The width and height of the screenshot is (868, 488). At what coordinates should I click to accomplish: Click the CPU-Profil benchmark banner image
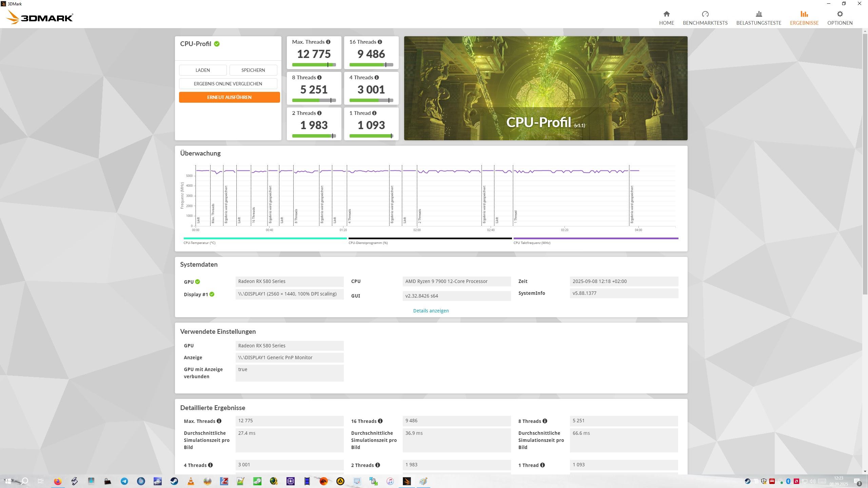(x=545, y=88)
